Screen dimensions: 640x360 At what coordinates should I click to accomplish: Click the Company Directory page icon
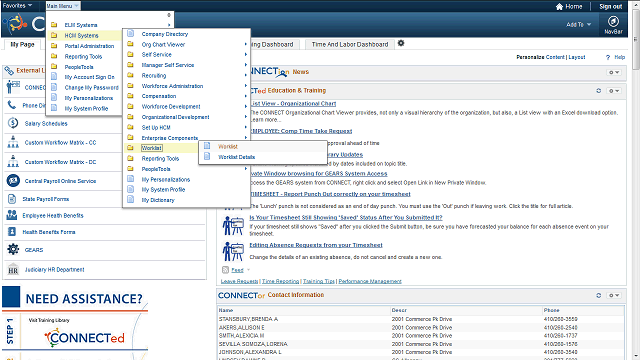[x=131, y=33]
